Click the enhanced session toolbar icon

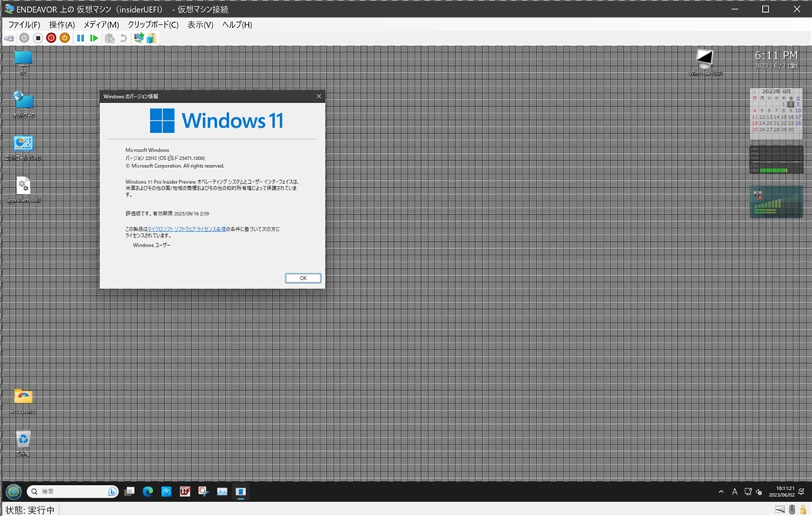pyautogui.click(x=138, y=38)
